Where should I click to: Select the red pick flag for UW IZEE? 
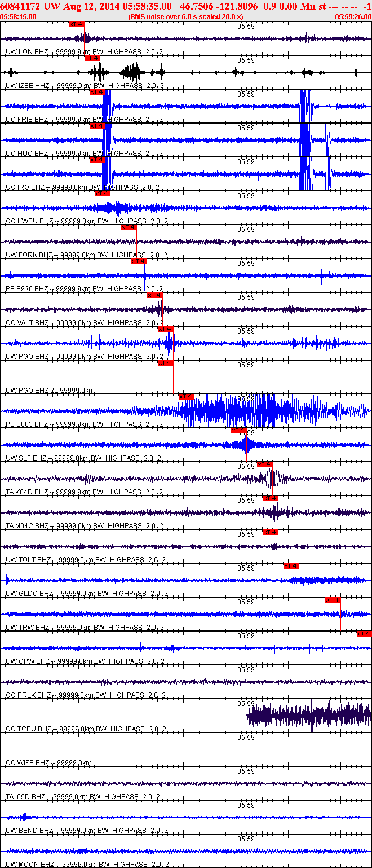click(x=92, y=58)
